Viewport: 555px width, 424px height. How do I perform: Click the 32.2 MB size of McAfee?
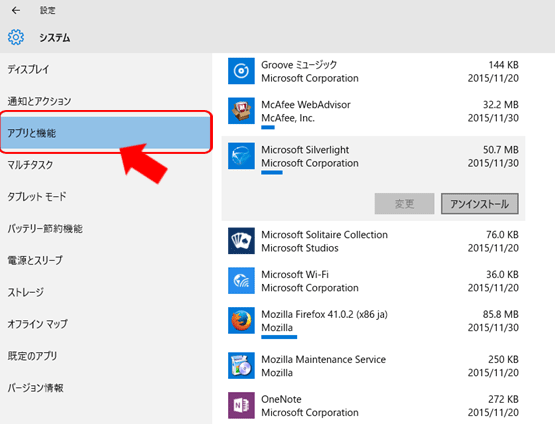tap(501, 105)
